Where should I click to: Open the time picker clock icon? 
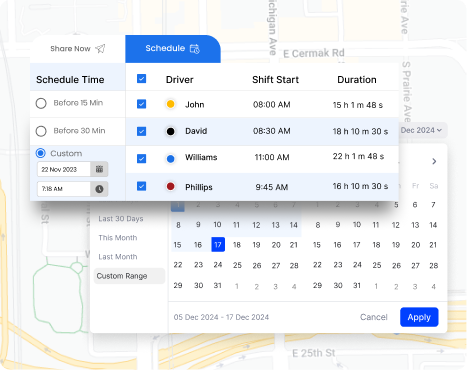click(99, 189)
